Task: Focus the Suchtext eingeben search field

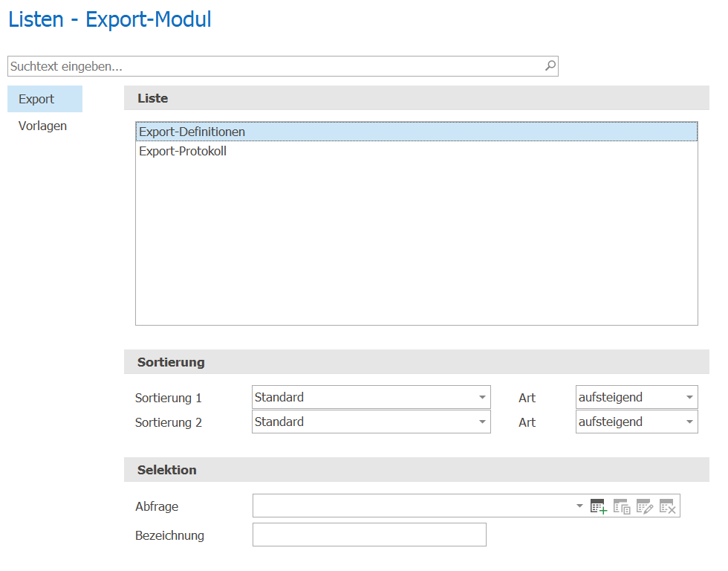Action: point(276,66)
